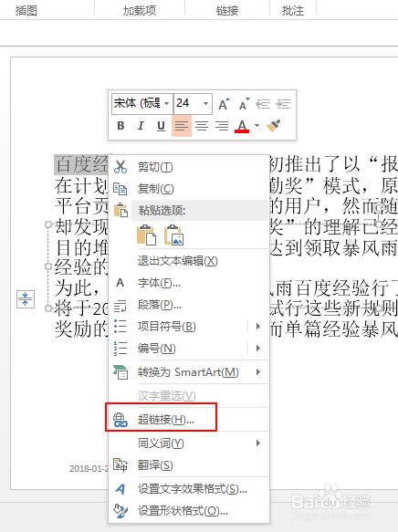Select center alignment in mini toolbar

coord(202,126)
